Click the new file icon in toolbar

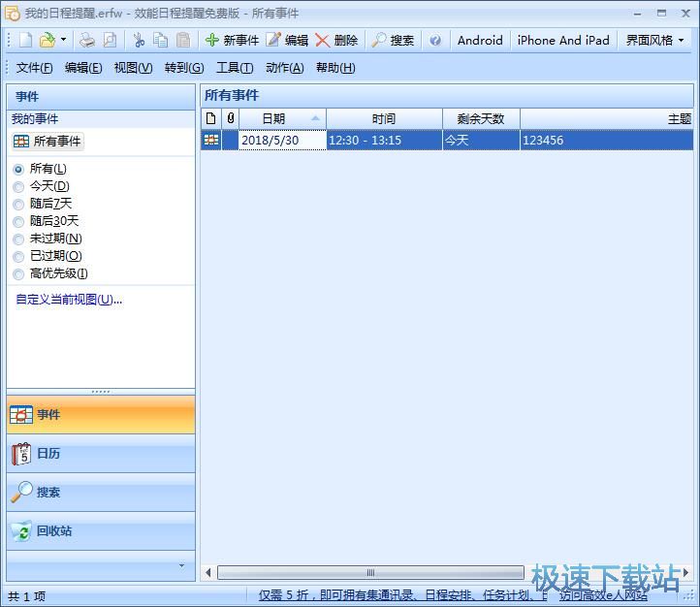25,40
